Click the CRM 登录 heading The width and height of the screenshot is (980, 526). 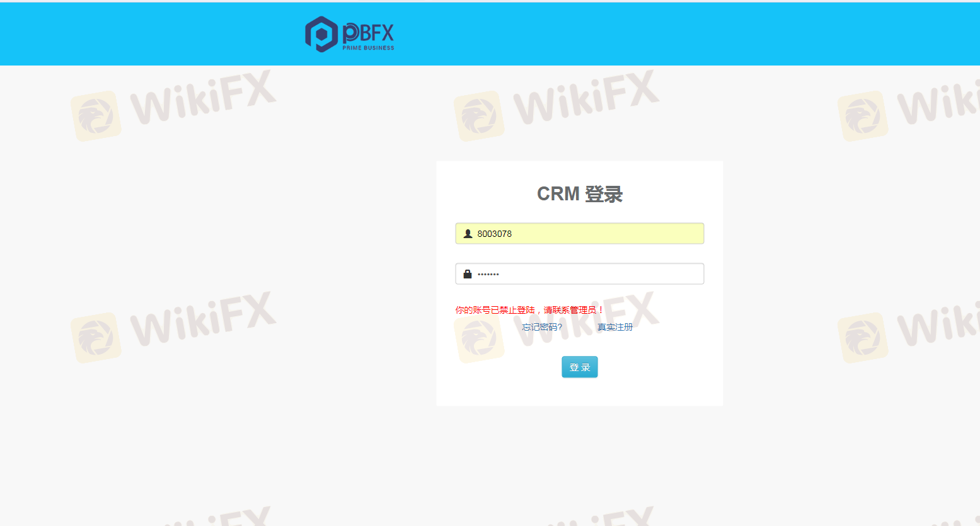click(580, 194)
